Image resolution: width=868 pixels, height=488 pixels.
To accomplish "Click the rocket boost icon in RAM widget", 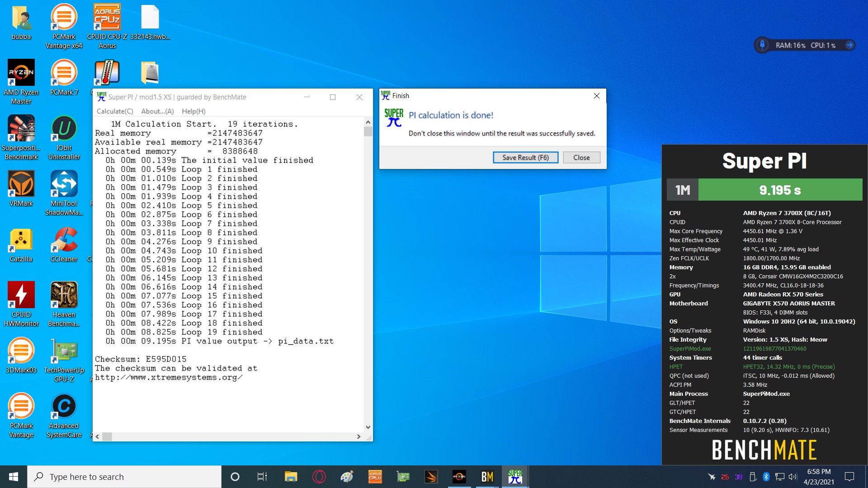I will (762, 45).
